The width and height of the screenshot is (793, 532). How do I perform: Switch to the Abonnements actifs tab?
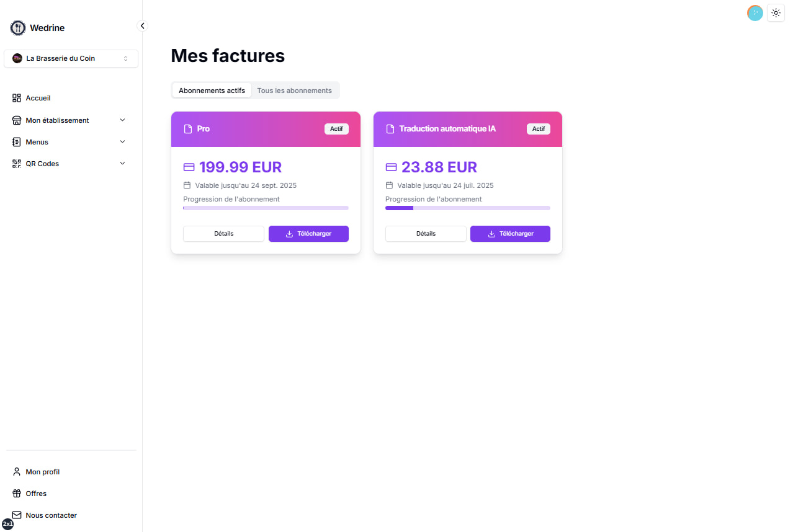[212, 91]
